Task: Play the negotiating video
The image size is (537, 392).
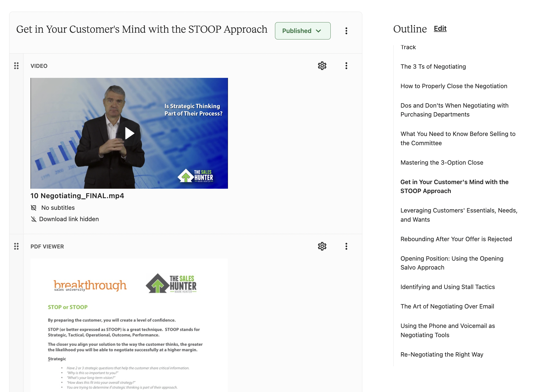Action: 129,133
